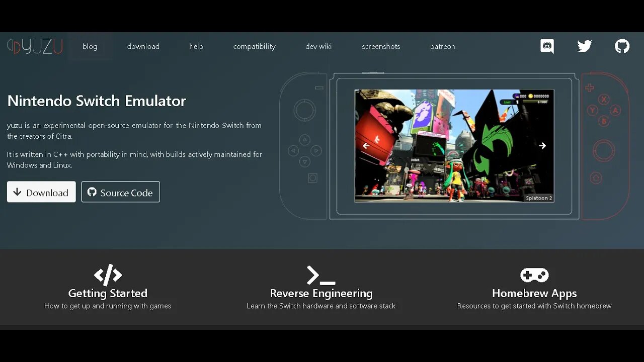
Task: Click the Homebrew Apps gamepad icon
Action: pos(534,275)
